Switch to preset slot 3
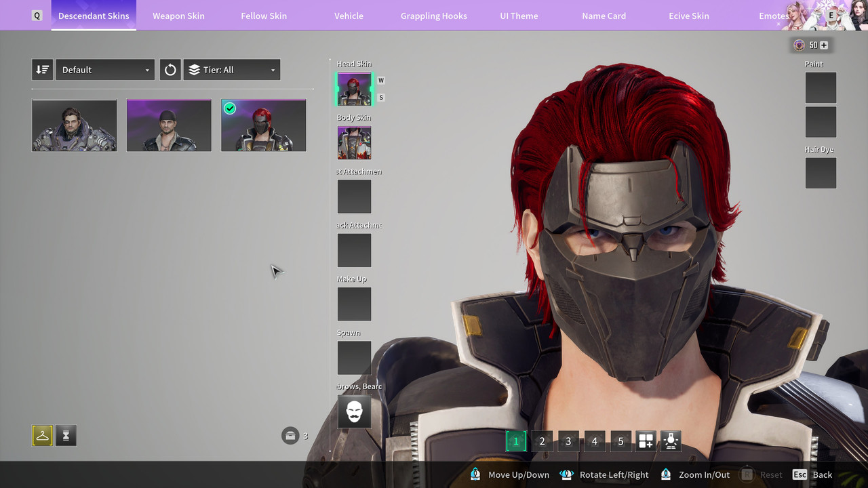Image resolution: width=868 pixels, height=488 pixels. 568,441
